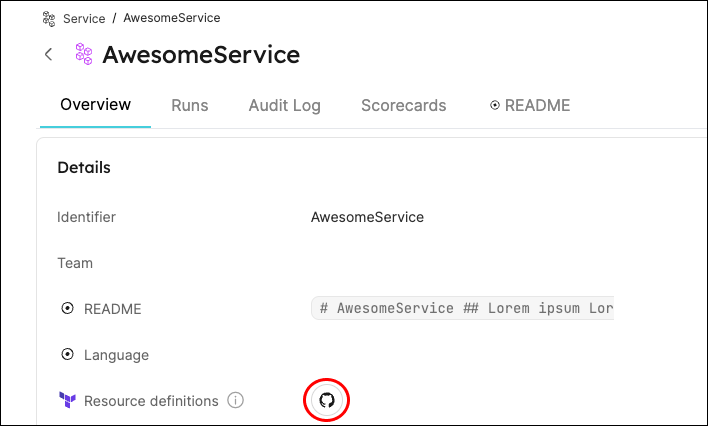The width and height of the screenshot is (708, 426).
Task: Click the icon next to the Language property
Action: [67, 355]
